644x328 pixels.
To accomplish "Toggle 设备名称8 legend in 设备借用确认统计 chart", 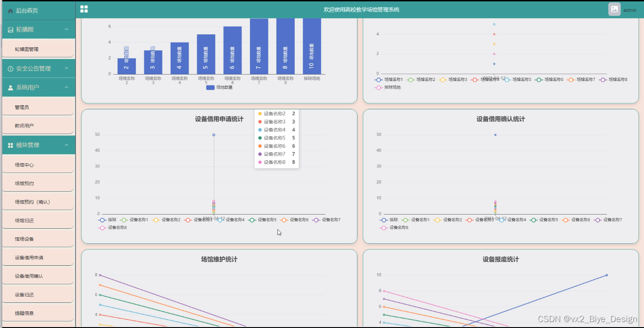I will click(394, 227).
